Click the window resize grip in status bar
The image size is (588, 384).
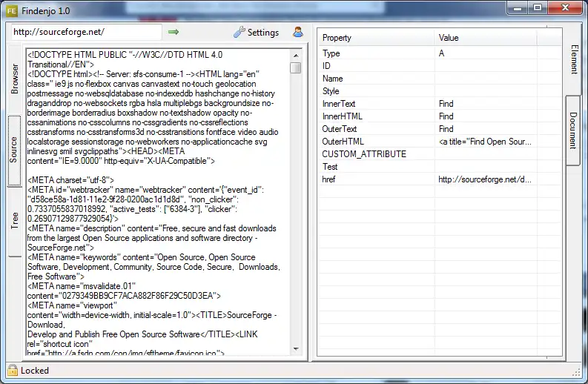coord(577,372)
